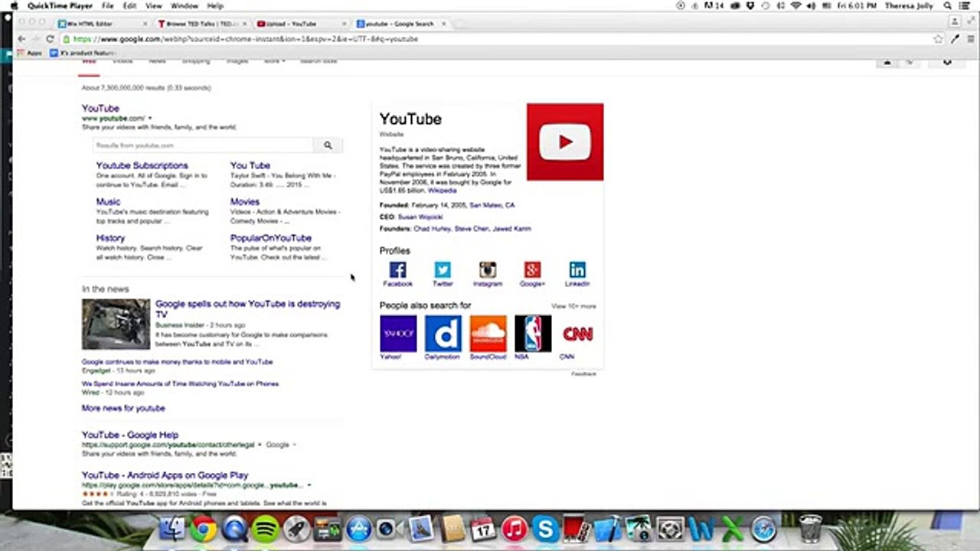Image resolution: width=980 pixels, height=551 pixels.
Task: Open the Youtube Subscriptions sitelink
Action: point(142,165)
